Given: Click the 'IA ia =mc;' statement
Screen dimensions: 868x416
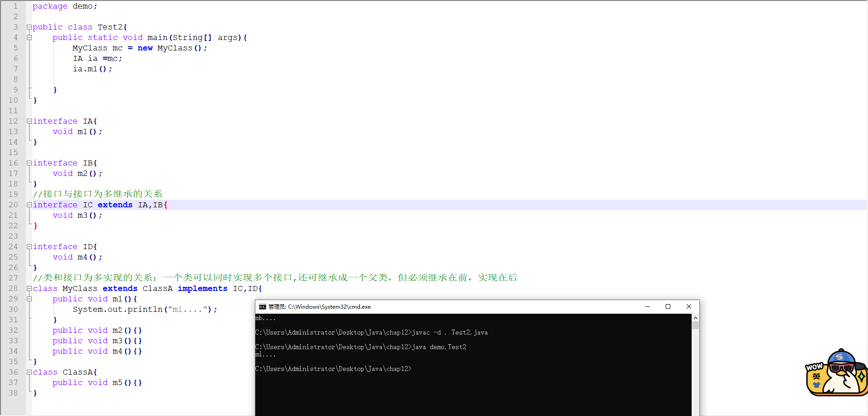Looking at the screenshot, I should pos(97,59).
